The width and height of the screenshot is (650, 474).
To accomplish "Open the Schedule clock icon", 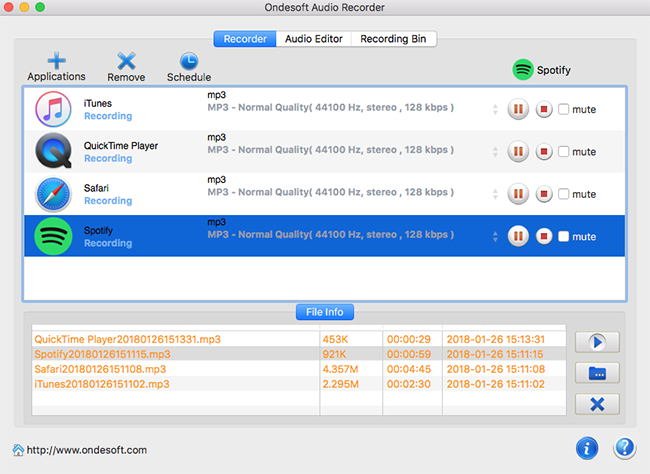I will [189, 61].
